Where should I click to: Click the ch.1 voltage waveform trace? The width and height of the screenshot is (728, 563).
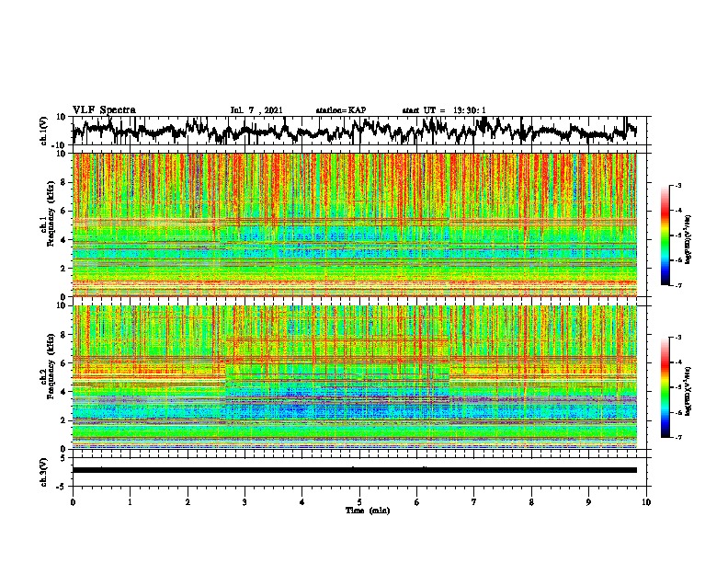point(354,131)
